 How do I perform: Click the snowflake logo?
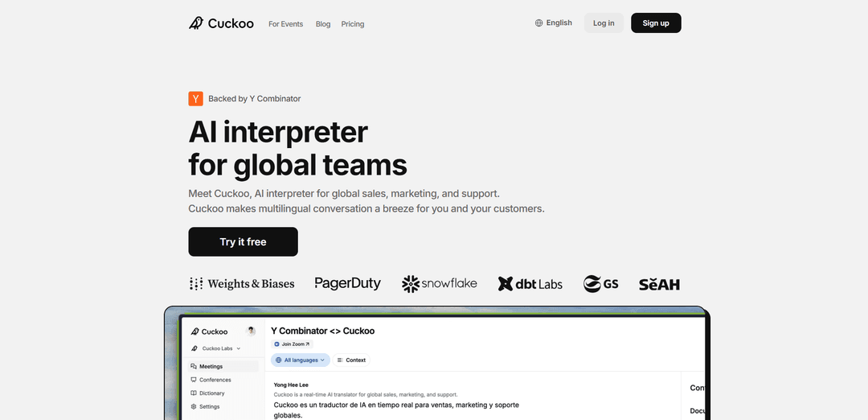(x=440, y=284)
